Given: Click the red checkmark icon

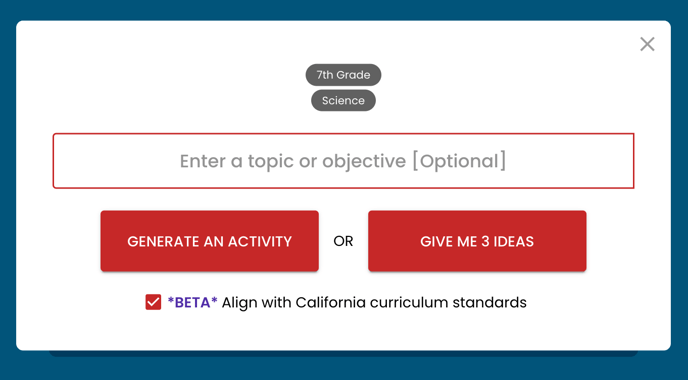Looking at the screenshot, I should click(153, 302).
